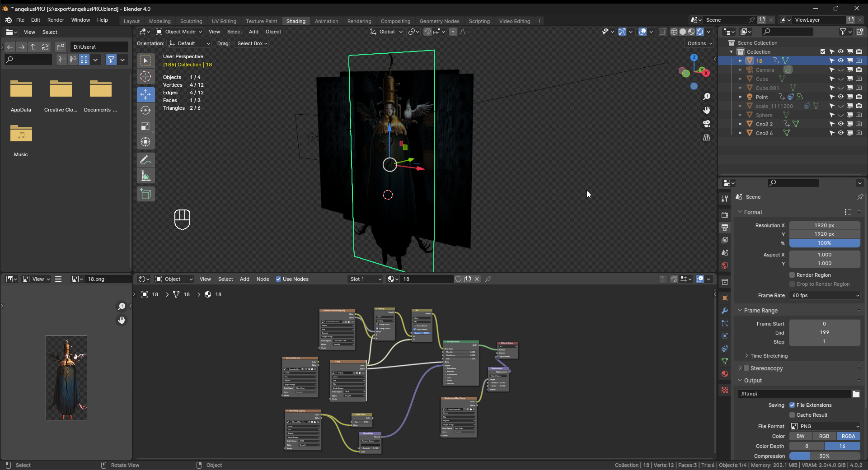Switch to the Layout workspace tab
This screenshot has height=470, width=868.
[131, 21]
